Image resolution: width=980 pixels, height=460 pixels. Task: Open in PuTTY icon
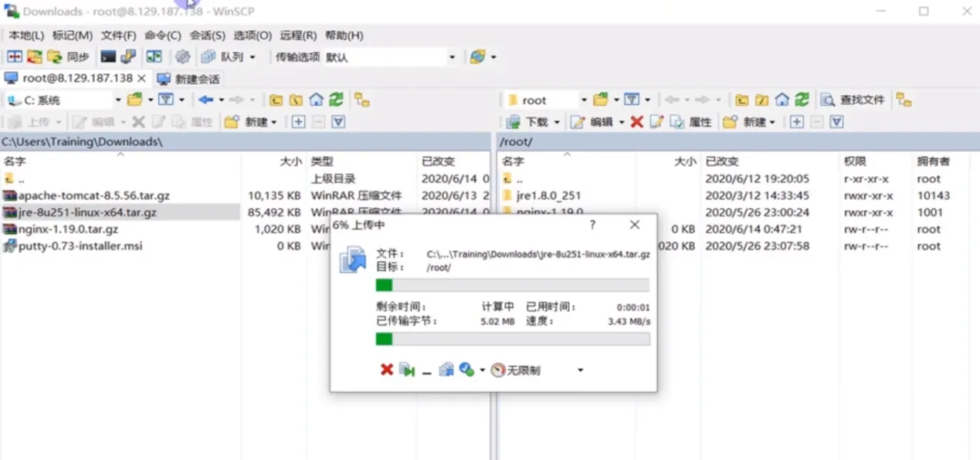tap(128, 57)
